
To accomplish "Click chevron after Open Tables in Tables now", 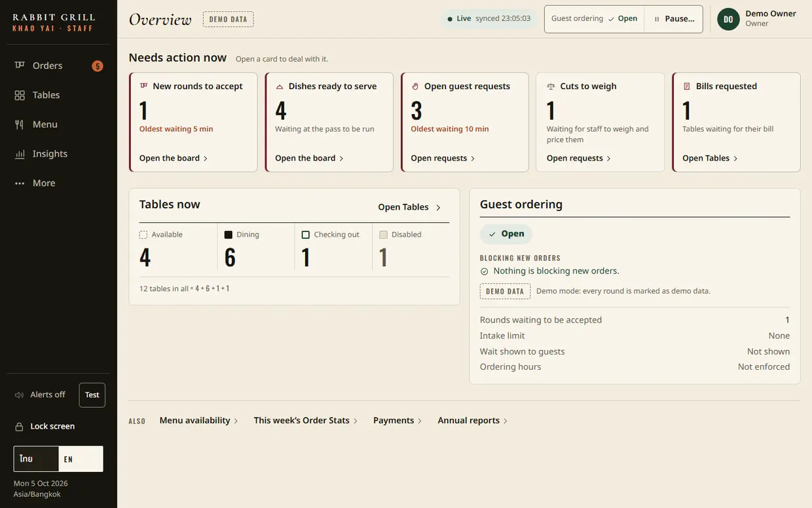I will (x=438, y=208).
